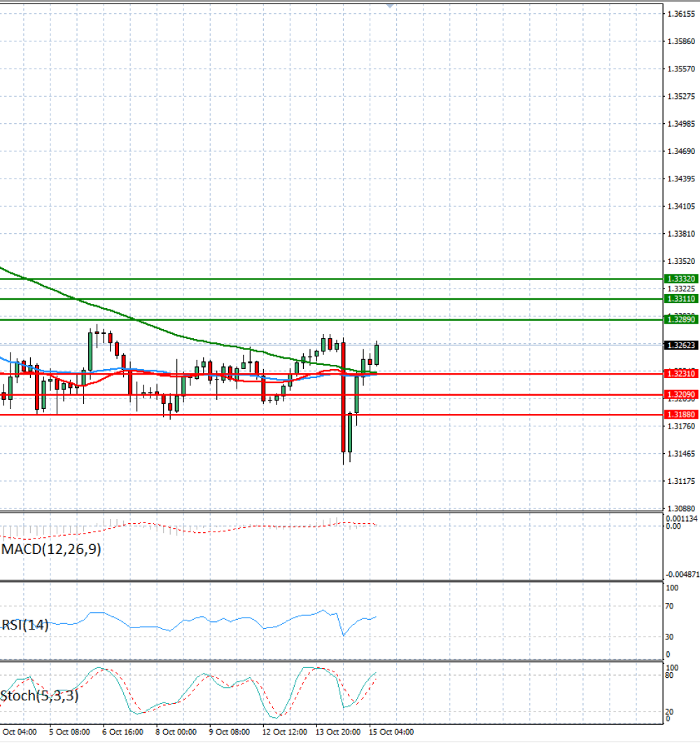
Task: Click the black current price label 1.32623
Action: [681, 345]
